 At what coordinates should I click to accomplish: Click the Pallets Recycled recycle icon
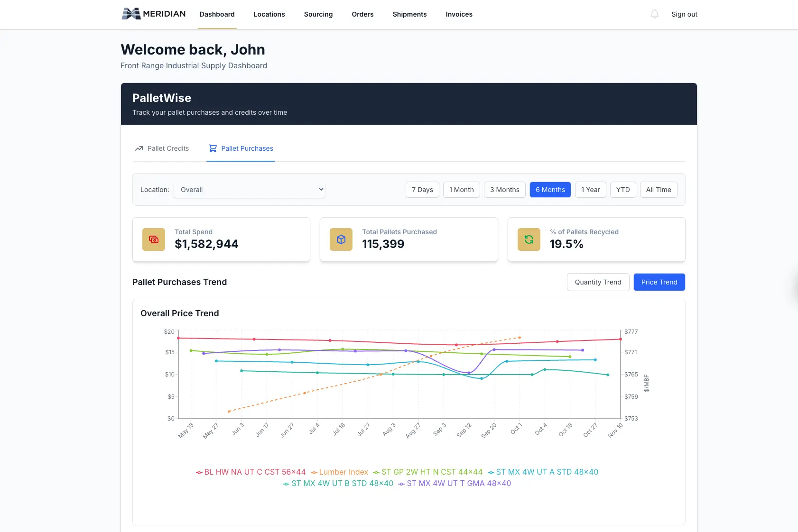tap(529, 239)
